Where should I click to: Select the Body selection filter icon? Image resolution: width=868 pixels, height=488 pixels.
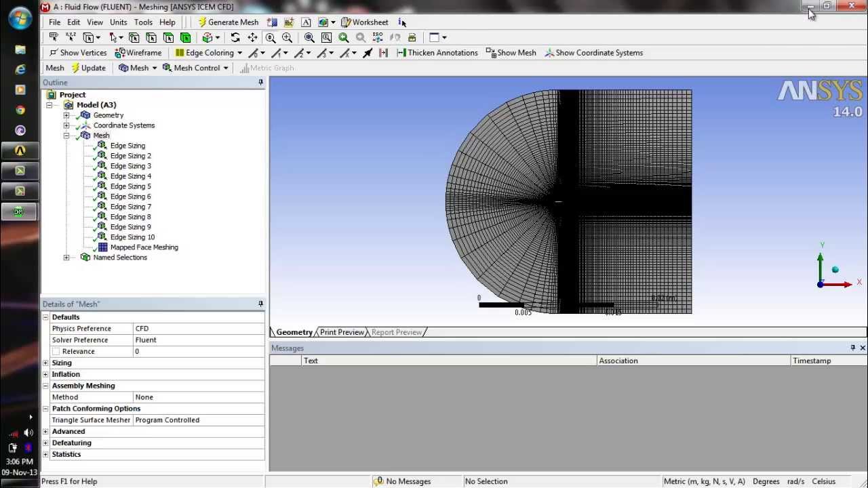[x=185, y=38]
